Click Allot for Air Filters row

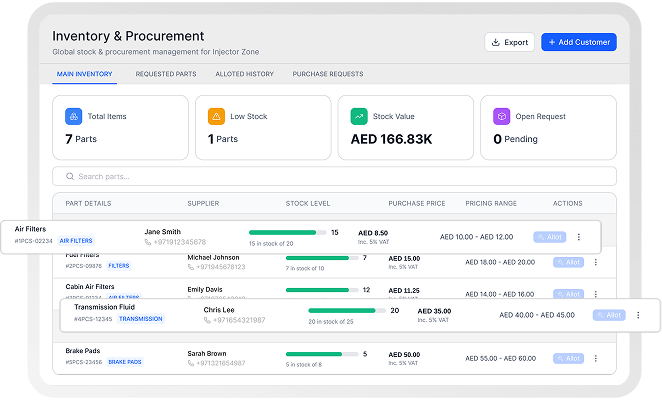click(550, 237)
